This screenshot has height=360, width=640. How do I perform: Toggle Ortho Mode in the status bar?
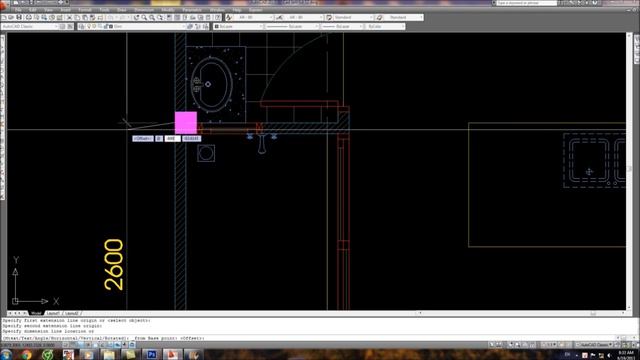click(80, 345)
